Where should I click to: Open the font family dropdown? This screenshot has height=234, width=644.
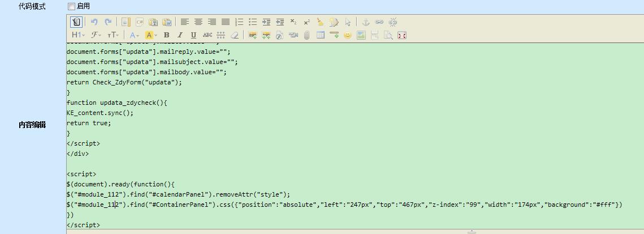97,35
